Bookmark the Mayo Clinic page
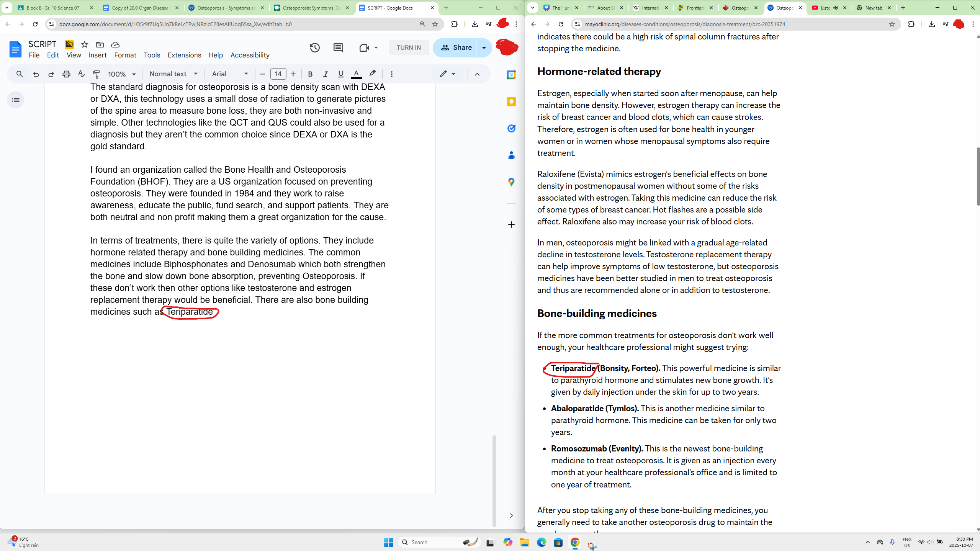980x551 pixels. point(892,24)
